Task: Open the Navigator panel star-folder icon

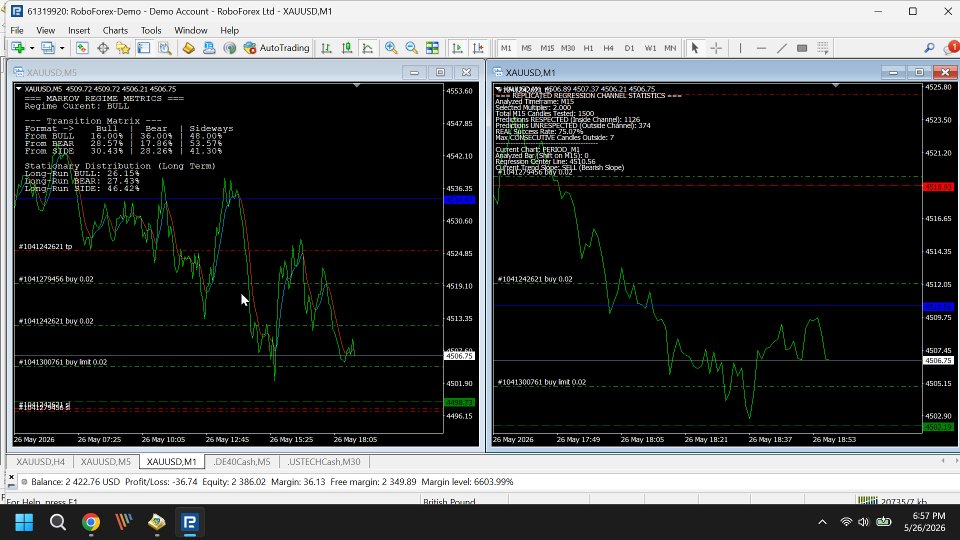Action: [x=123, y=48]
